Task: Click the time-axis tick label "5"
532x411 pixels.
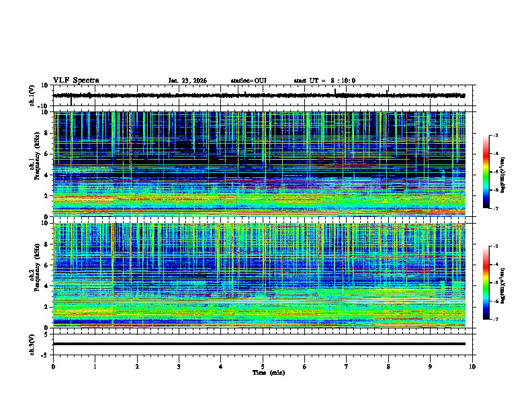Action: [263, 367]
